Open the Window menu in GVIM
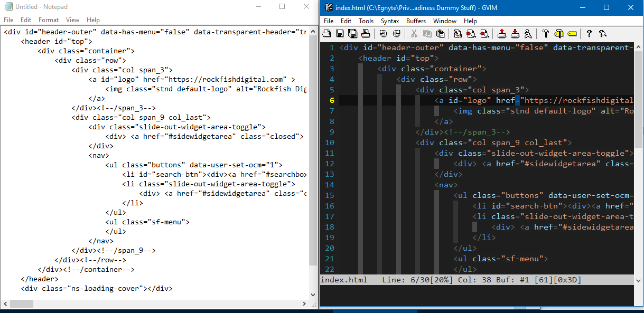Image resolution: width=644 pixels, height=313 pixels. click(x=445, y=21)
